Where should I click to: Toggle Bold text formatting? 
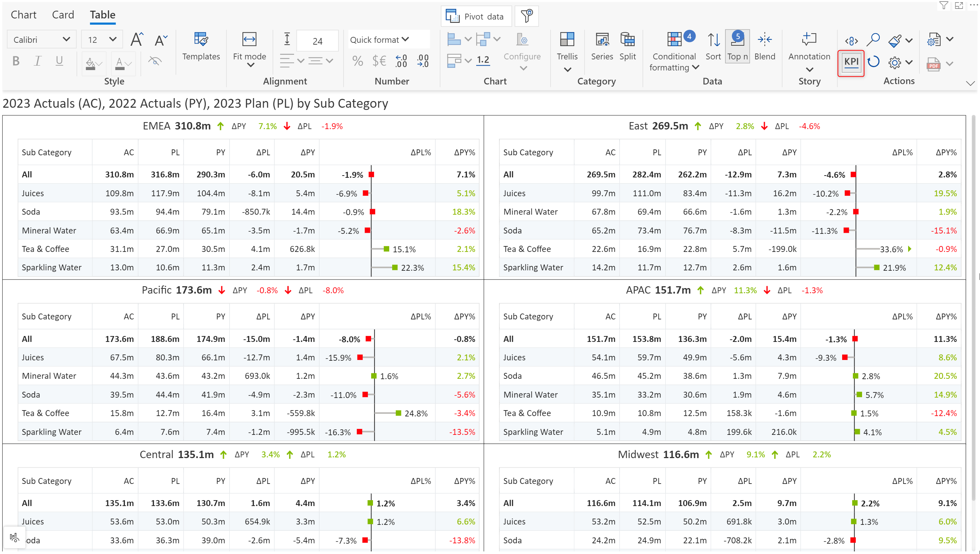click(x=16, y=61)
